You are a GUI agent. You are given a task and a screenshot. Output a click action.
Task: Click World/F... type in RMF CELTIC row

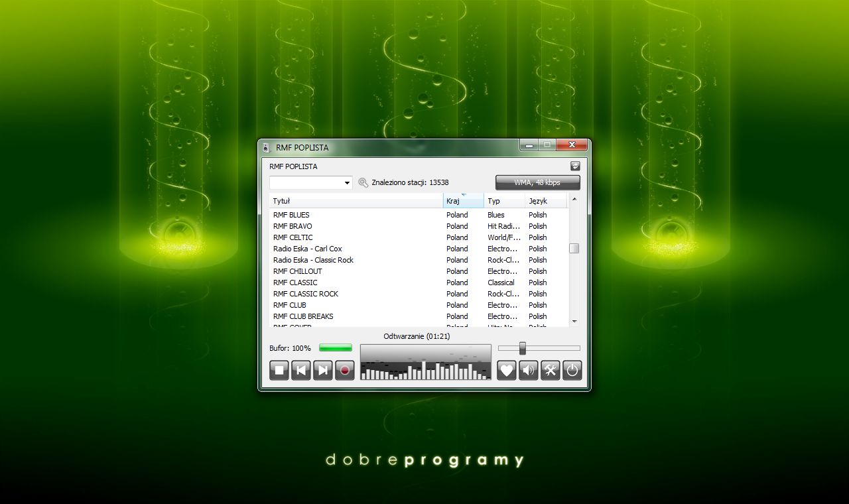coord(503,237)
